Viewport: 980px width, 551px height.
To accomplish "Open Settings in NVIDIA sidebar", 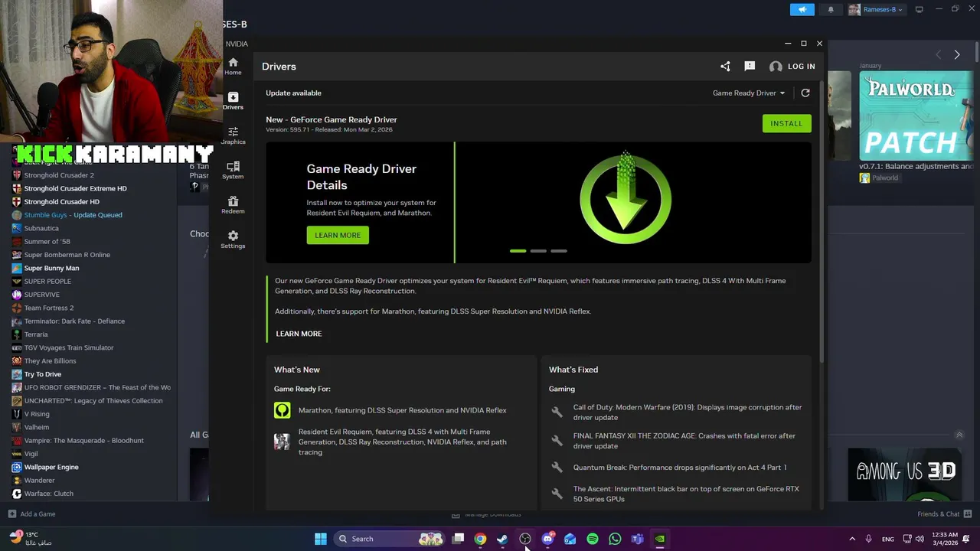I will pos(233,240).
